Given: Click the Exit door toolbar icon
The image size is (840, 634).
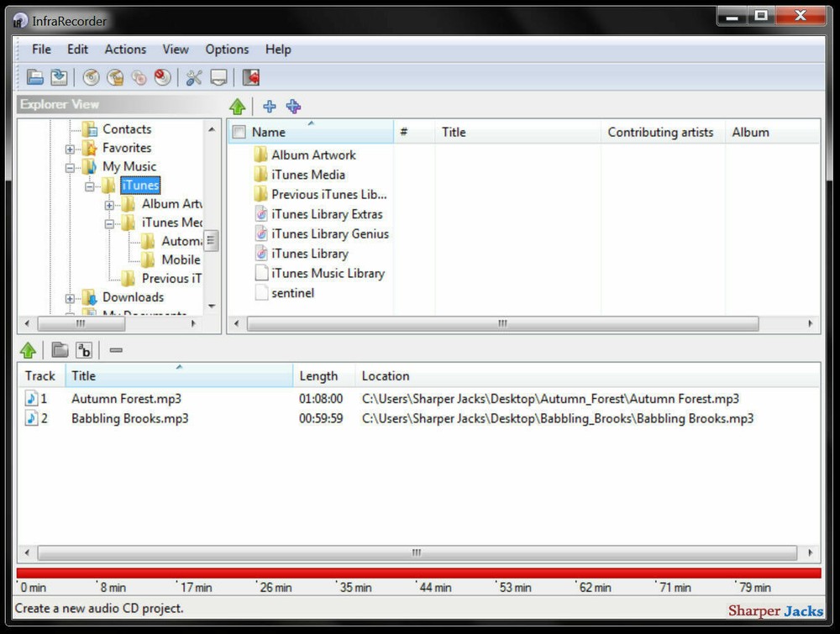Looking at the screenshot, I should coord(250,77).
